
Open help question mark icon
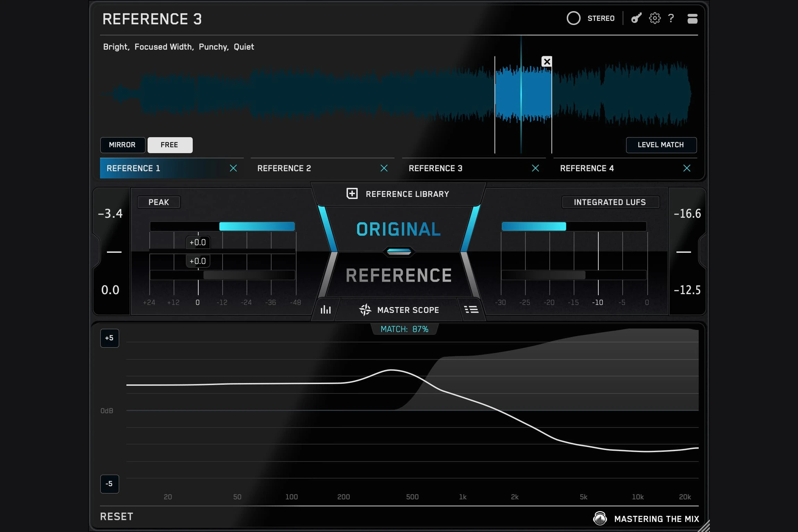point(671,18)
